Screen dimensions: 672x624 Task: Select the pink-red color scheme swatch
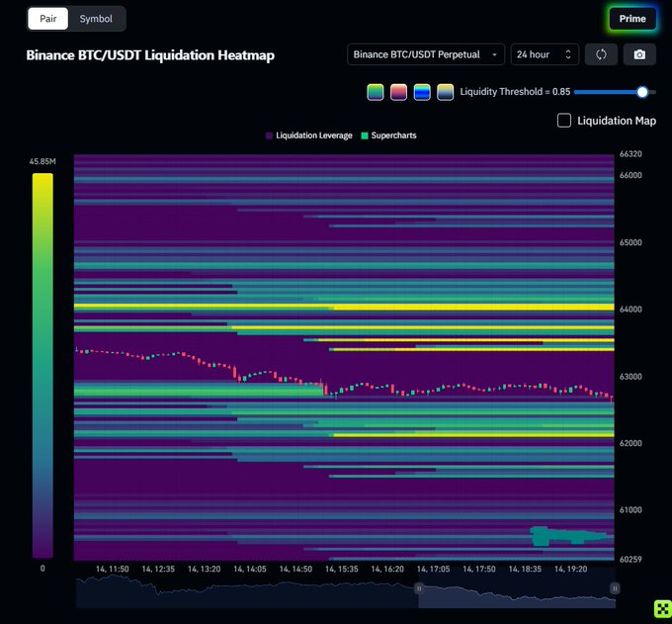[398, 92]
